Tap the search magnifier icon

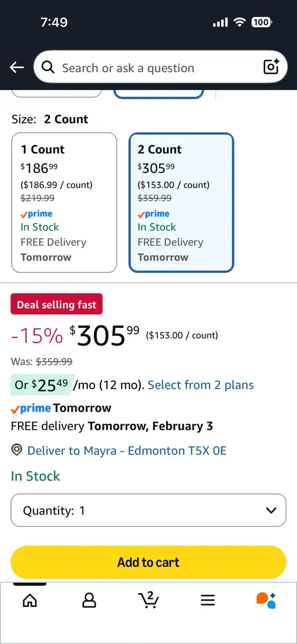48,68
